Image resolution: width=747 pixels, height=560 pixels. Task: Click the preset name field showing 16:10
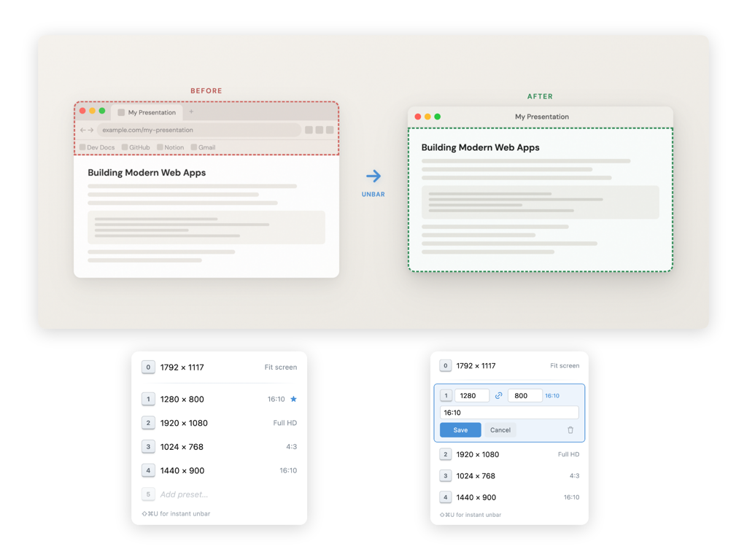[509, 413]
